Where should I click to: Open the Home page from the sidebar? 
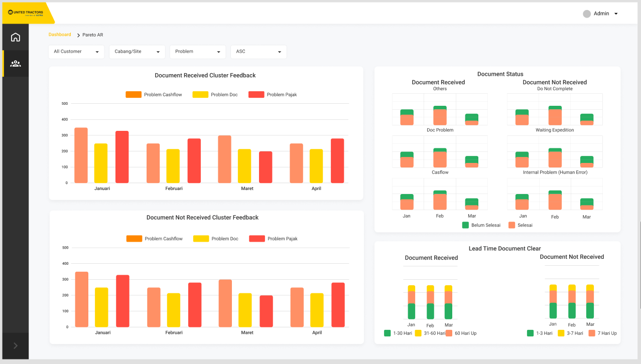click(x=16, y=37)
